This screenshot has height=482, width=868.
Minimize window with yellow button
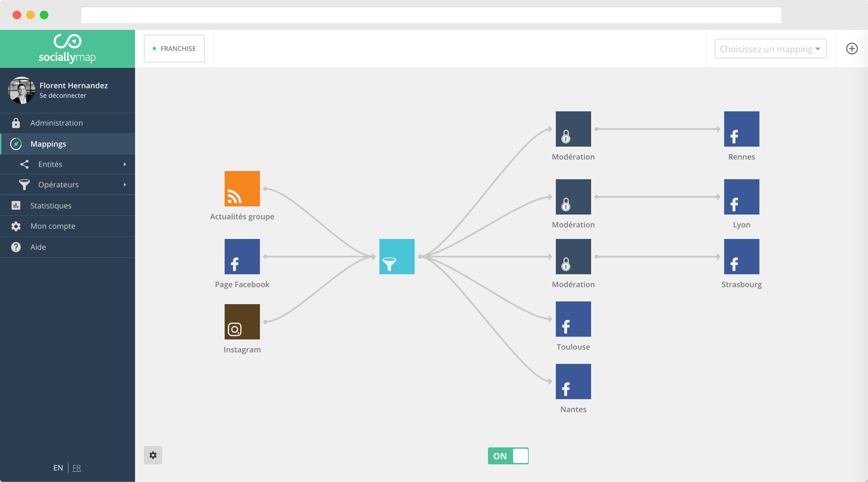[x=31, y=15]
